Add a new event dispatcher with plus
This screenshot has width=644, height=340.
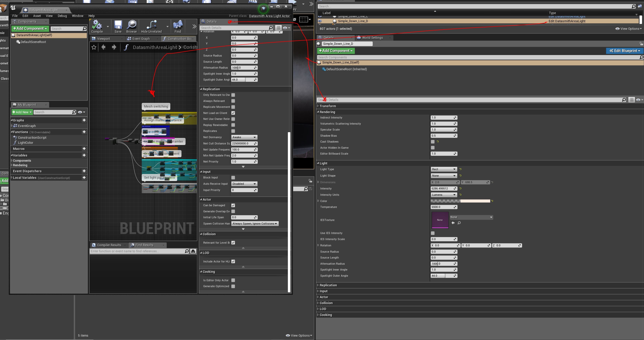(84, 171)
